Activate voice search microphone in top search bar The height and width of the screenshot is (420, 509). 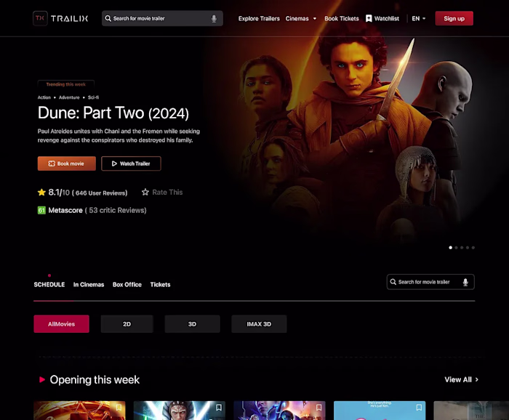click(x=214, y=18)
